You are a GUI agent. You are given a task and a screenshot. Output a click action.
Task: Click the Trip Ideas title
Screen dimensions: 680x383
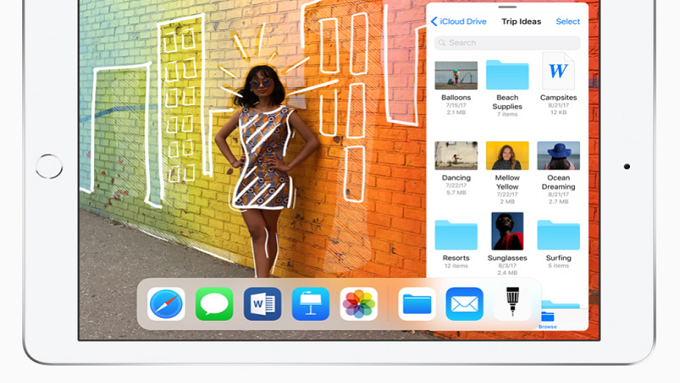(521, 21)
